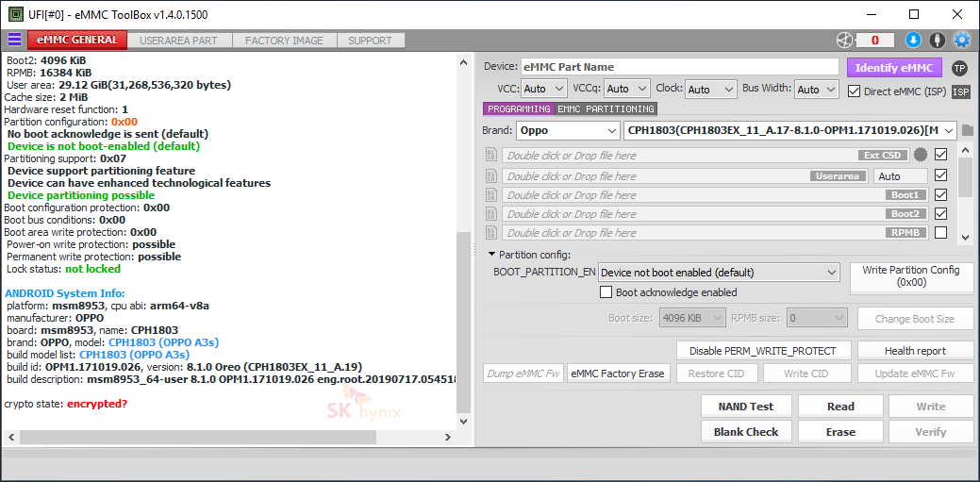
Task: Click the red 0 counter box
Action: [874, 40]
